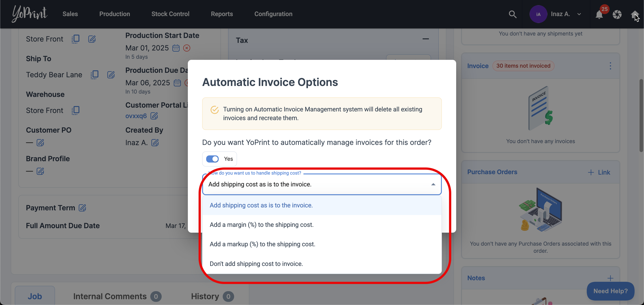
Task: Click the '30 items not invoiced' badge
Action: (523, 66)
